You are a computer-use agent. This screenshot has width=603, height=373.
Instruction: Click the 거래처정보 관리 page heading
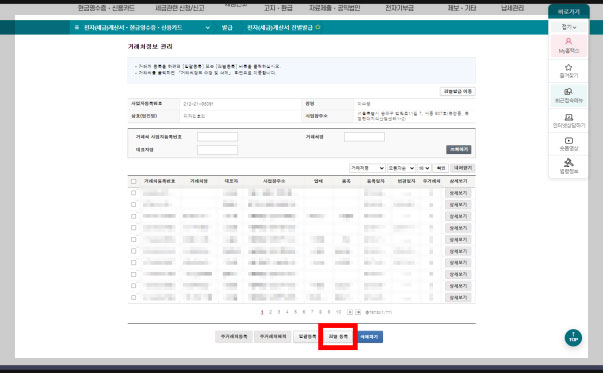150,47
